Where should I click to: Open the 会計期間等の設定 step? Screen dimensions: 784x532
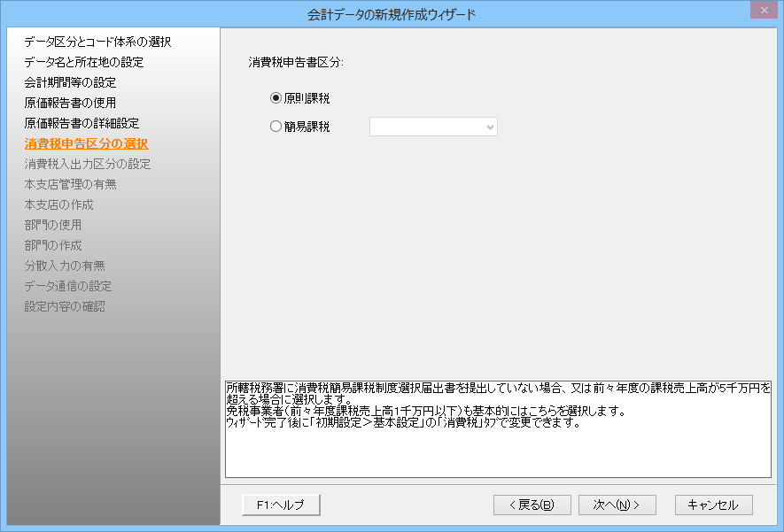(70, 82)
